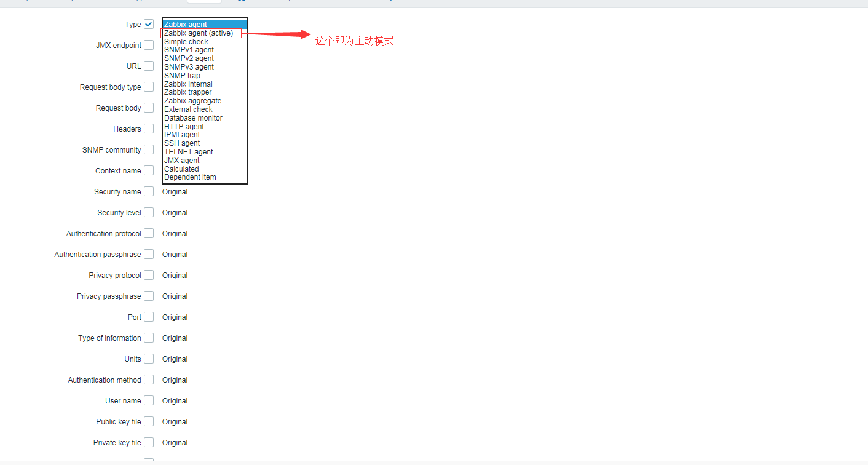Click Original value beside Units

175,359
